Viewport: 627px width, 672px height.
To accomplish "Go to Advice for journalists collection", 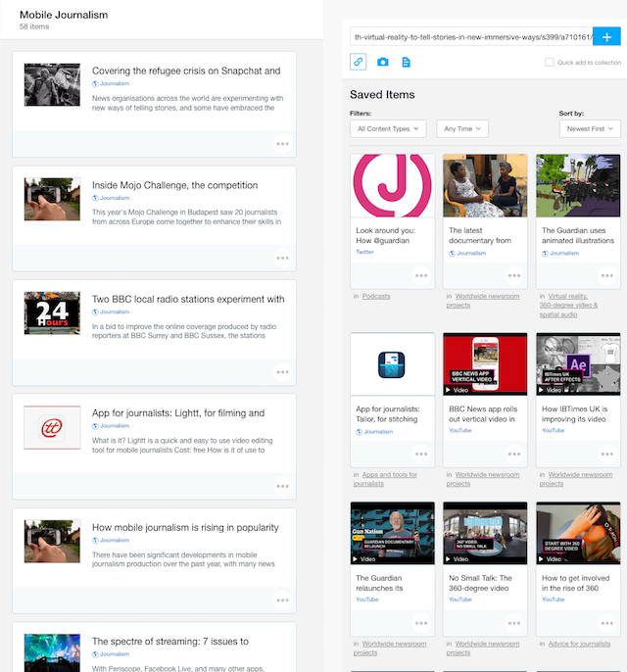I will point(582,644).
